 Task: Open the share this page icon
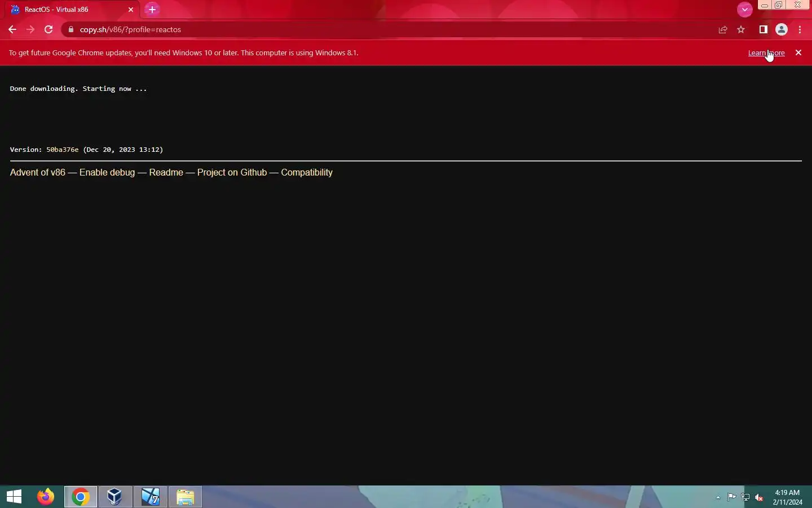[723, 29]
